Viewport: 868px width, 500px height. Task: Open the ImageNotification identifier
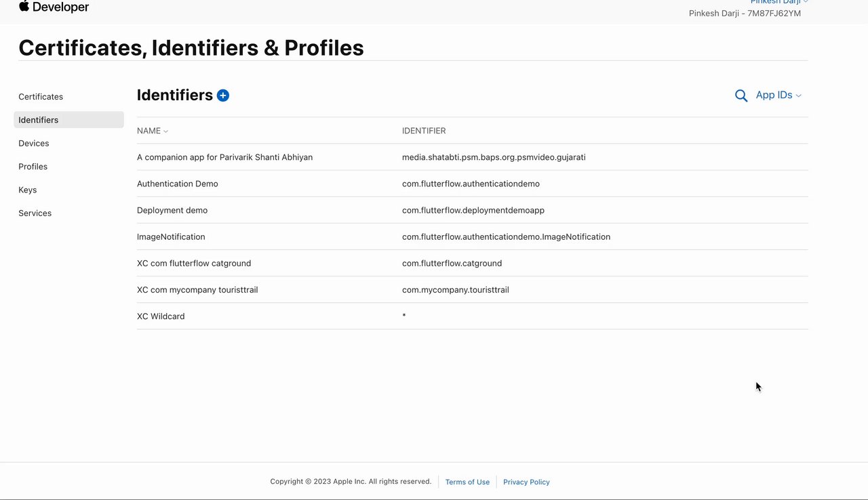pos(171,237)
